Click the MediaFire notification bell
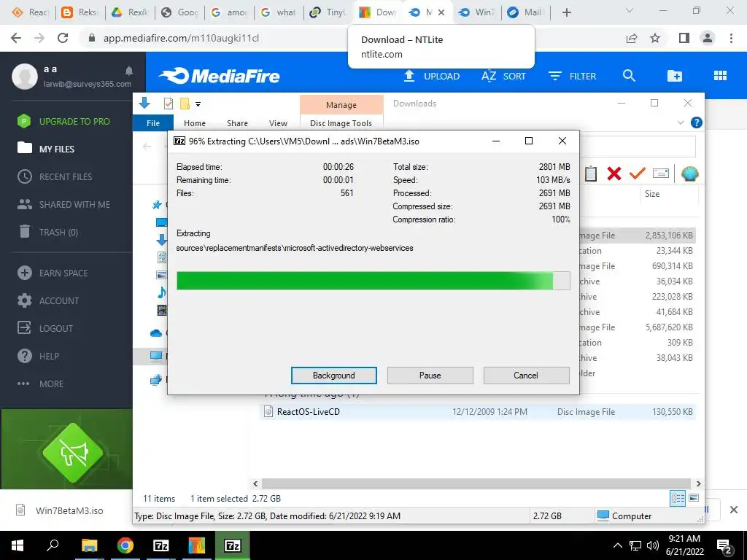 click(128, 71)
